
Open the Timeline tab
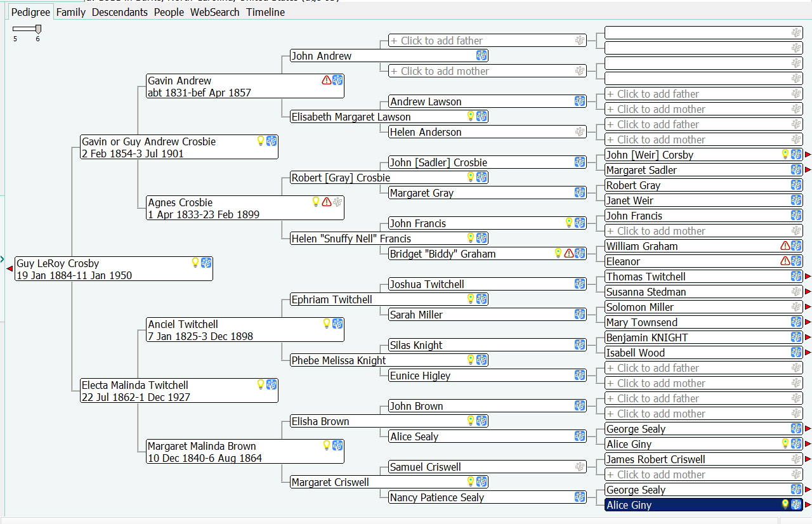pos(266,12)
